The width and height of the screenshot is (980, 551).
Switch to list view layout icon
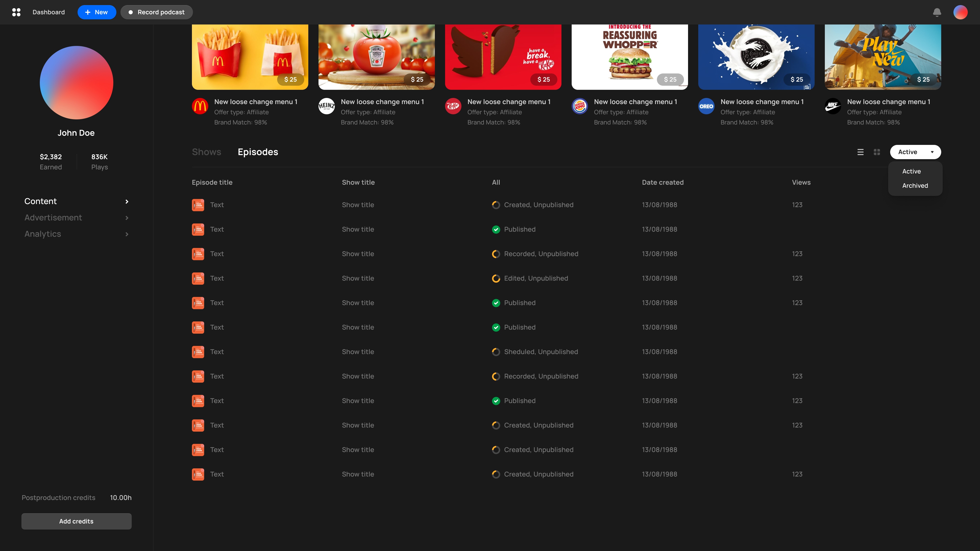pos(861,152)
